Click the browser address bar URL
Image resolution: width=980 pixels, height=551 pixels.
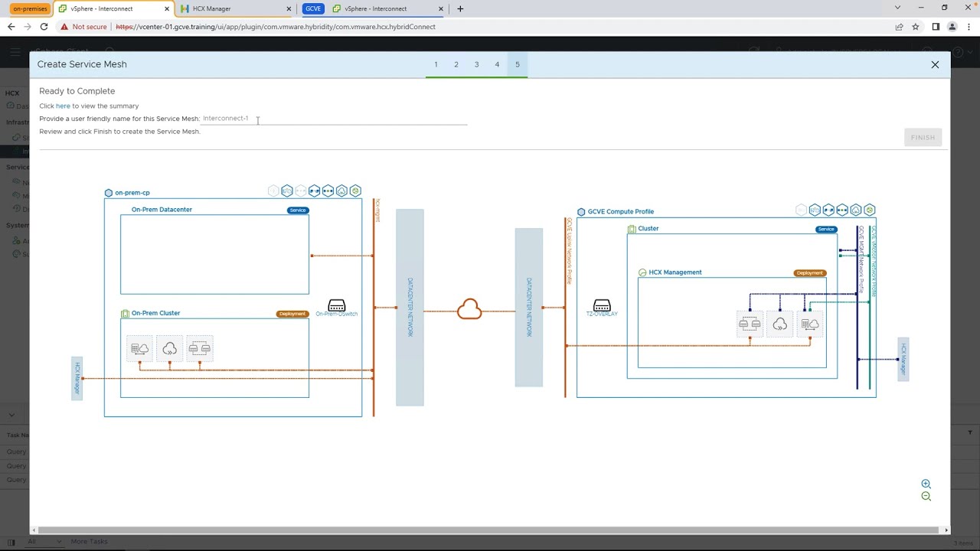pyautogui.click(x=276, y=27)
